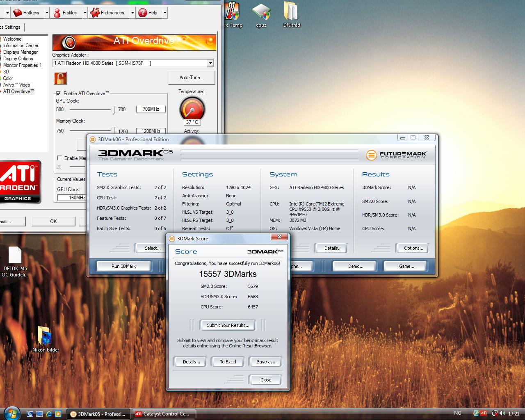The image size is (525, 420).
Task: Select Information Center in settings tree
Action: point(21,46)
